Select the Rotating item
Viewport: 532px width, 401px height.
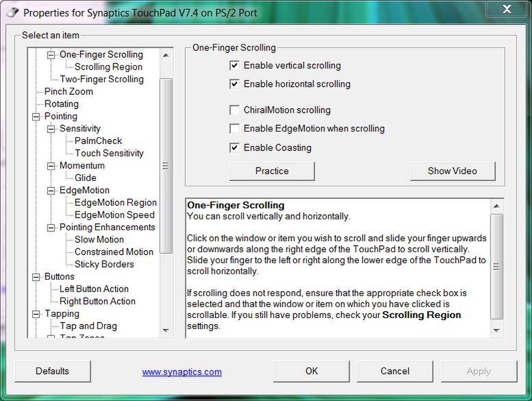(x=62, y=104)
